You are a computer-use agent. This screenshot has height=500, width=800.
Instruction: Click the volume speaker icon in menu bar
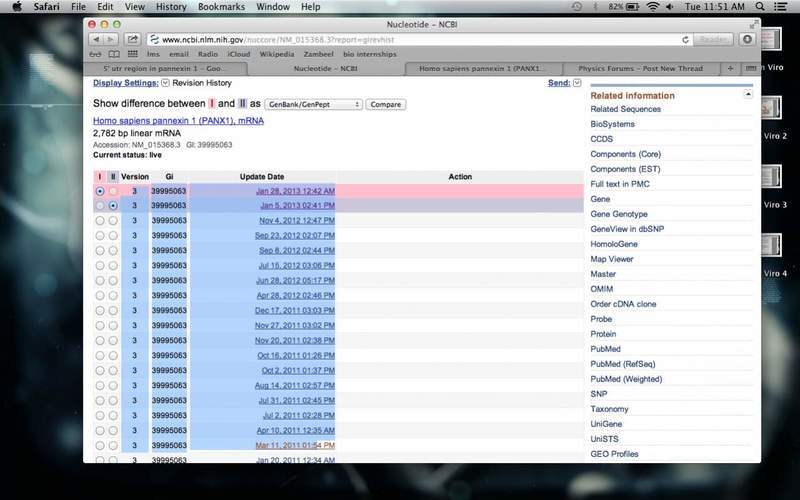(670, 7)
